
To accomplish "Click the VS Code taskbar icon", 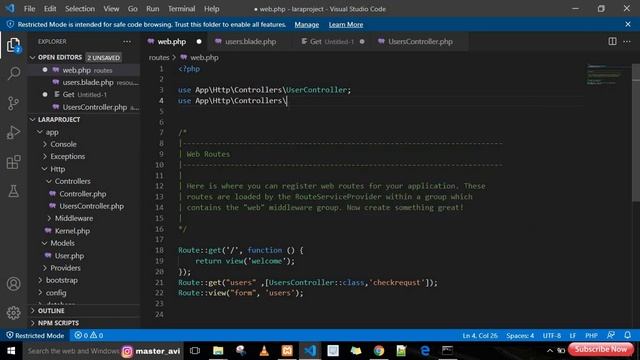I will [310, 351].
